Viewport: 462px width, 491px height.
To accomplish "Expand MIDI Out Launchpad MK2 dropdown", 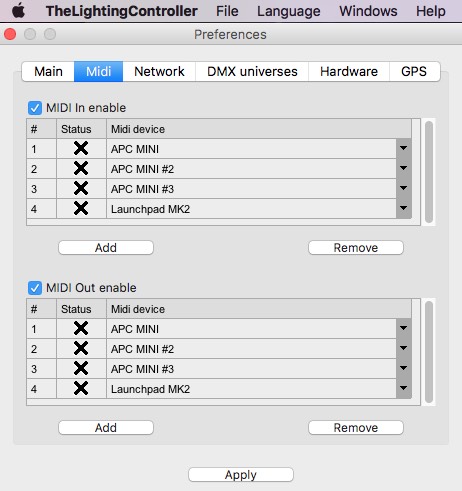I will (x=404, y=389).
